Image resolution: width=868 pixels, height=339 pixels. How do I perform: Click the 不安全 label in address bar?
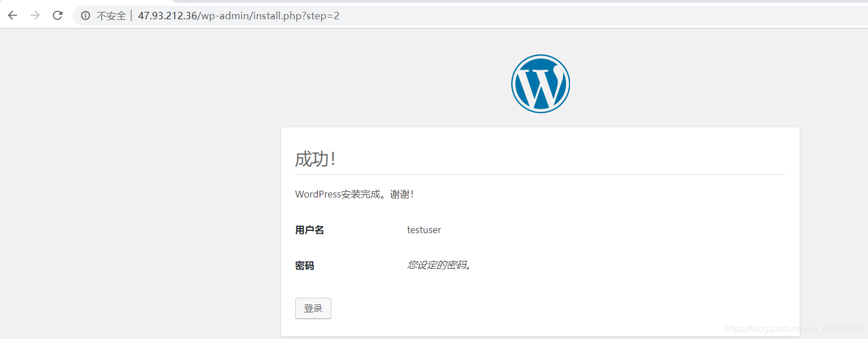[x=111, y=16]
